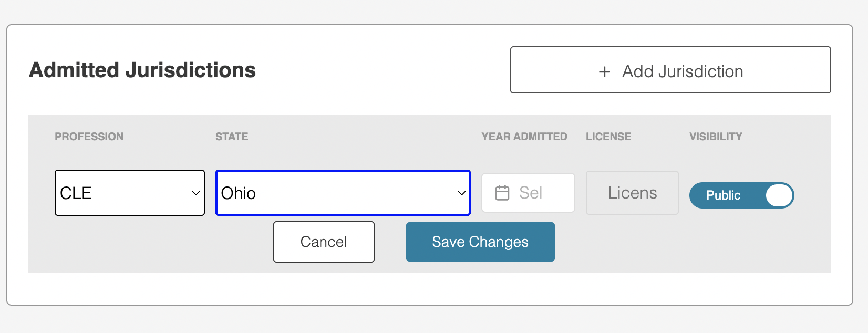868x333 pixels.
Task: Click the calendar icon in Year Admitted
Action: coord(502,193)
